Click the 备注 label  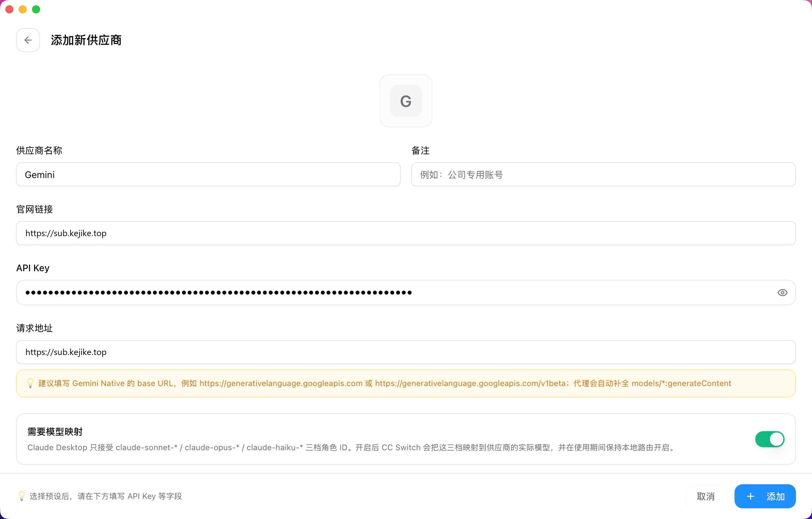(x=420, y=150)
